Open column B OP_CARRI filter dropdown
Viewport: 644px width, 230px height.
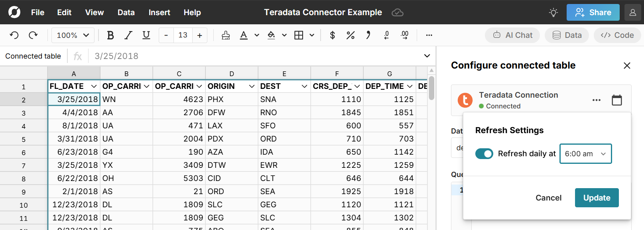146,86
